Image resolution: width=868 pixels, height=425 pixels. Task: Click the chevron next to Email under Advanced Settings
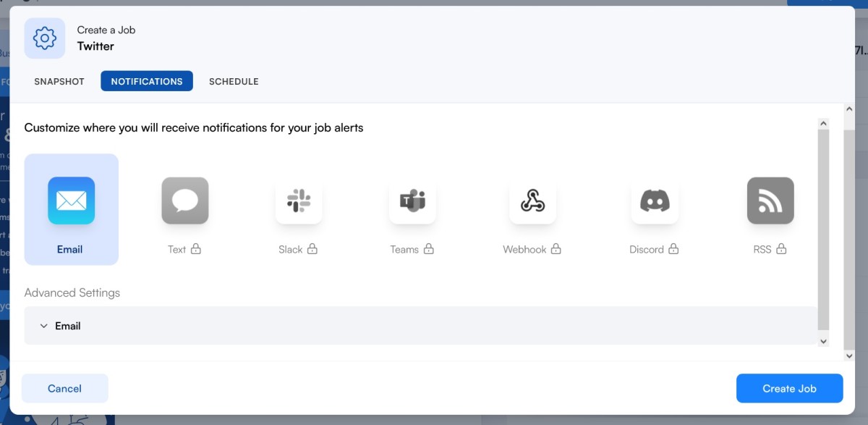45,326
